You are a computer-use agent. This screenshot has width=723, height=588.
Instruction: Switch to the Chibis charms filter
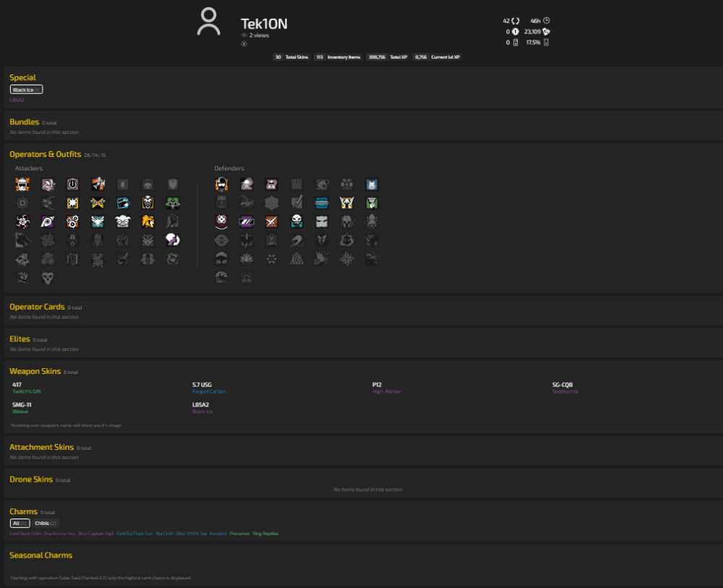pos(45,523)
